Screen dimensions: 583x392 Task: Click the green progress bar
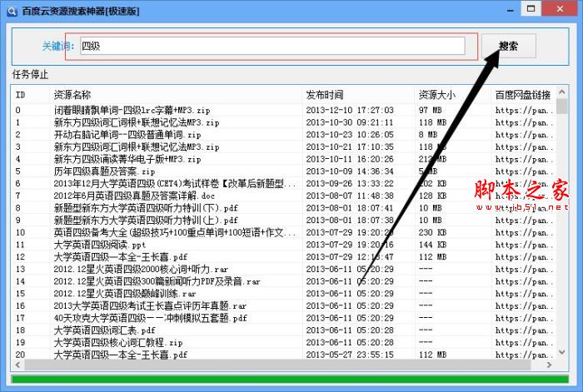pyautogui.click(x=290, y=380)
